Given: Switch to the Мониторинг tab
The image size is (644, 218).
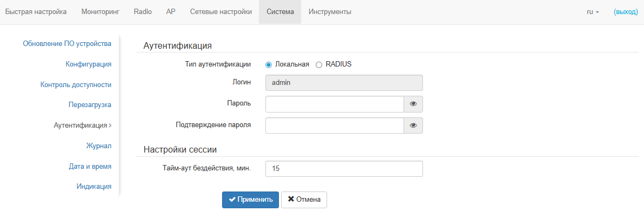Looking at the screenshot, I should click(100, 12).
